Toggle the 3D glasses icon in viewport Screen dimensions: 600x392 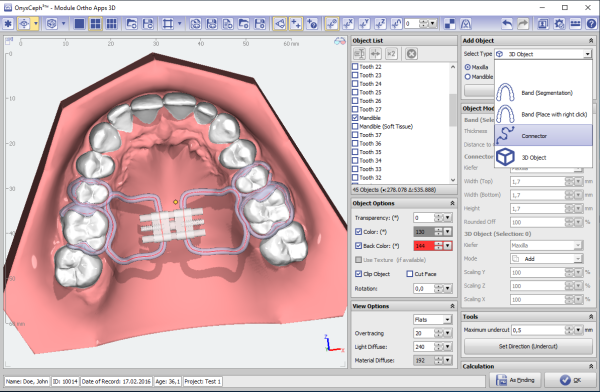(340, 41)
